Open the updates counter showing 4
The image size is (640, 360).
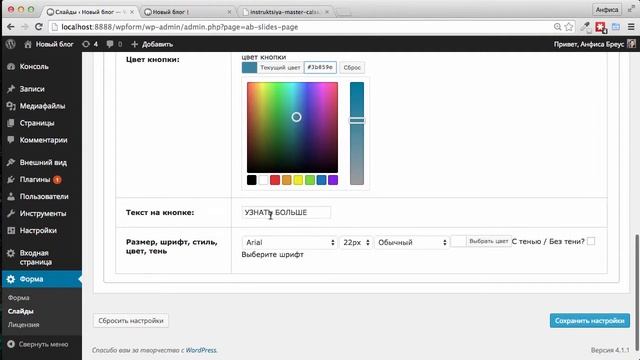pyautogui.click(x=90, y=44)
